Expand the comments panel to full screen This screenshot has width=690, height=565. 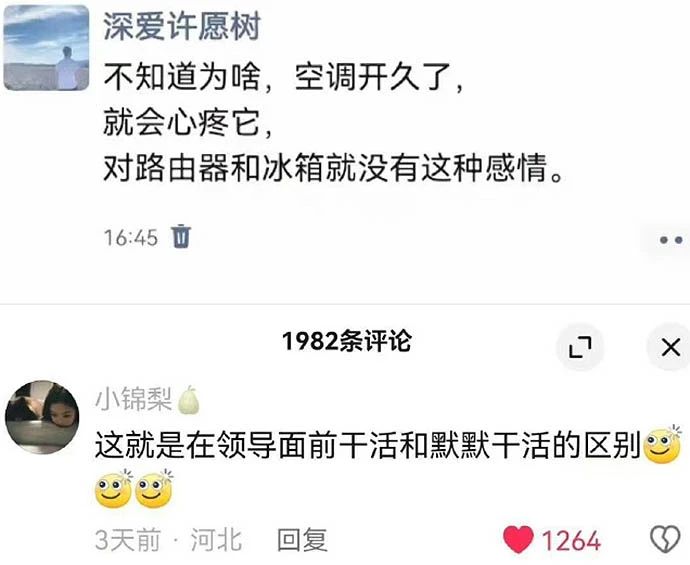point(580,347)
